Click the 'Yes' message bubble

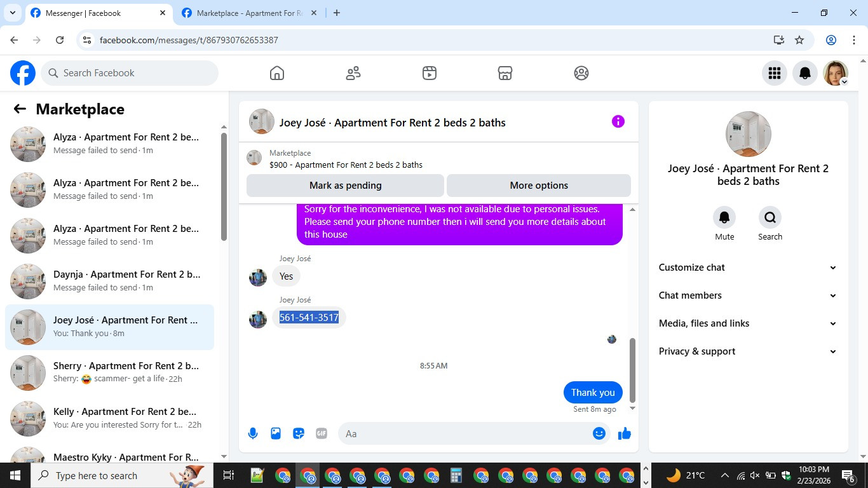click(x=287, y=276)
